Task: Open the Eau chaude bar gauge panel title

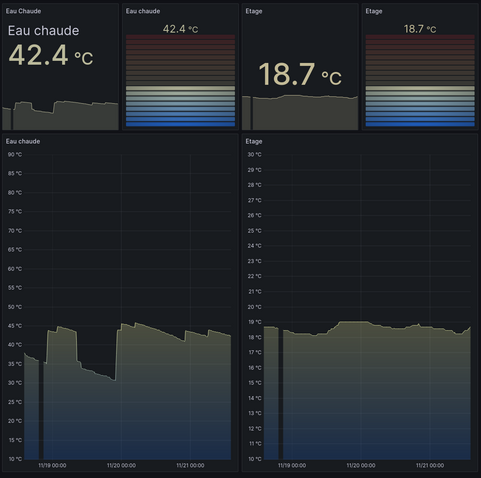Action: tap(143, 11)
